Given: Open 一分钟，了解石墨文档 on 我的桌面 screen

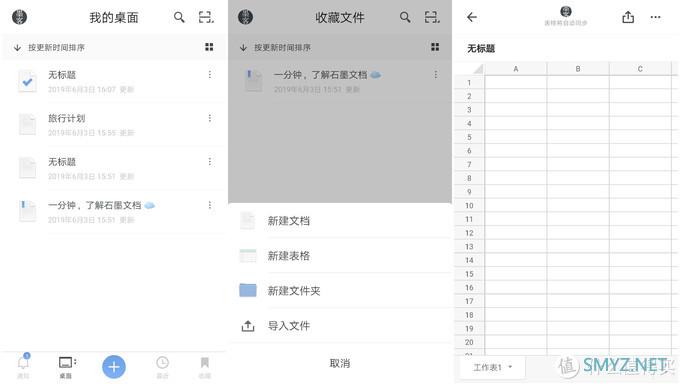Looking at the screenshot, I should coord(114,211).
